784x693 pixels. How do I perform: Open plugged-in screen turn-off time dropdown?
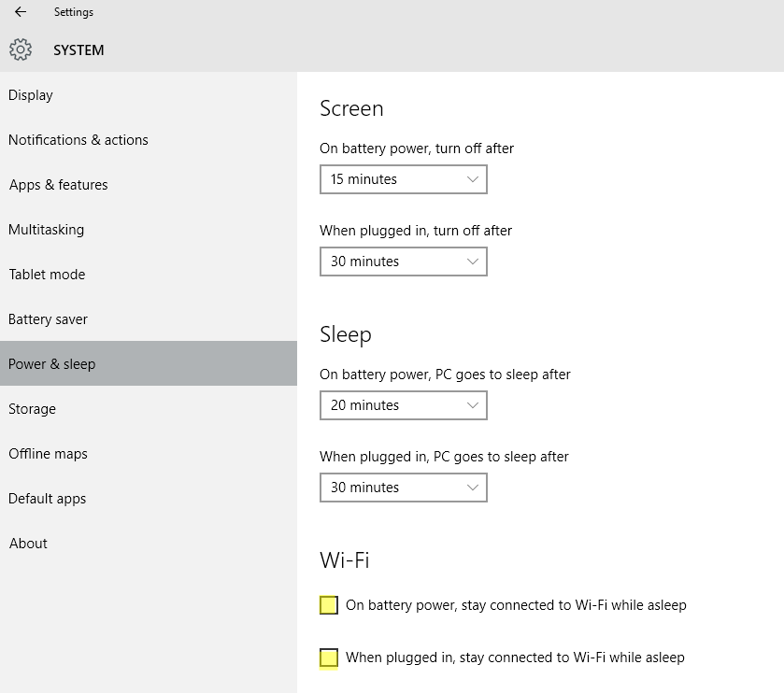click(x=404, y=262)
